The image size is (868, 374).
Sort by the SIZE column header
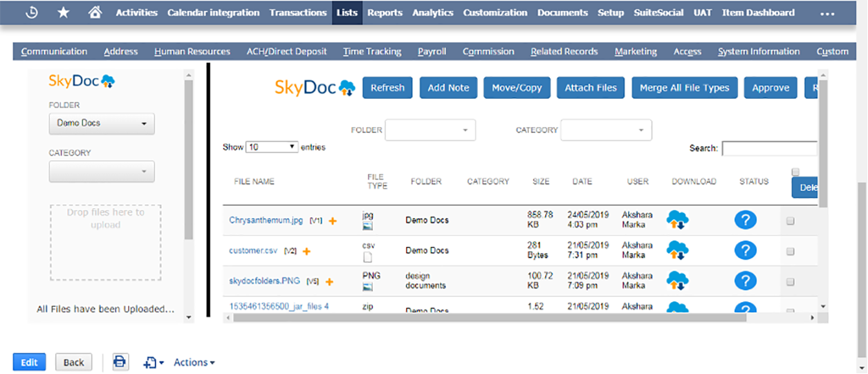click(541, 181)
